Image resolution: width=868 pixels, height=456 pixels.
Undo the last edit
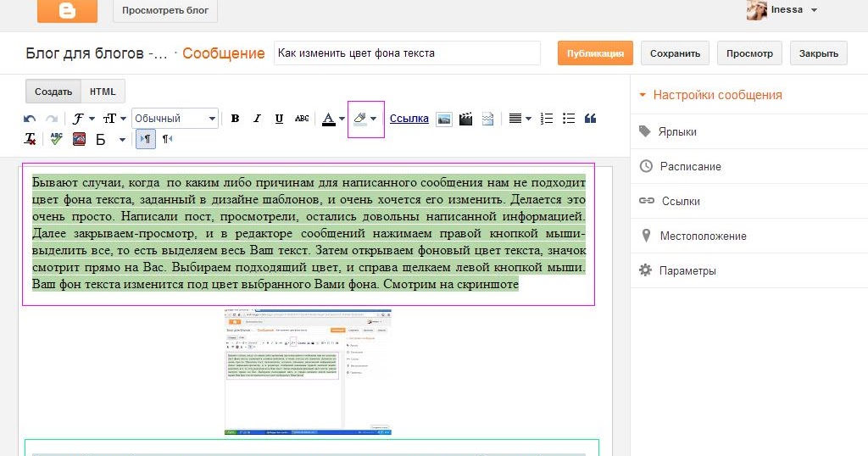[30, 119]
